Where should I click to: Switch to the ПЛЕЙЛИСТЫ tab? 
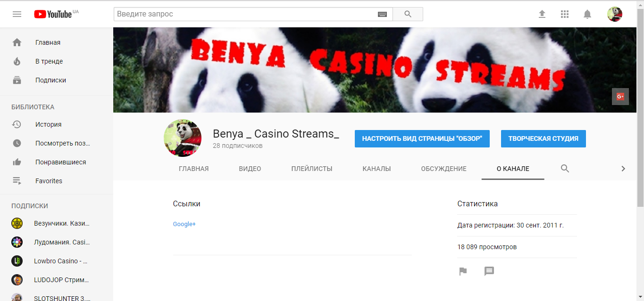pos(312,169)
